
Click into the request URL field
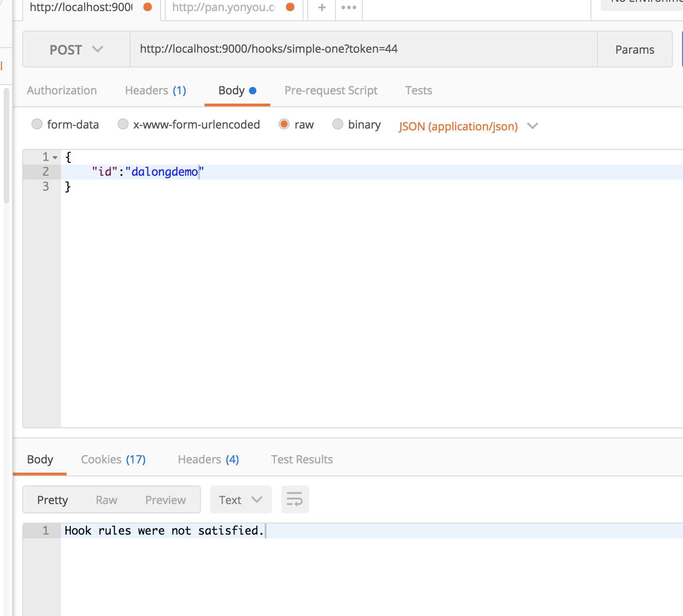[x=363, y=49]
